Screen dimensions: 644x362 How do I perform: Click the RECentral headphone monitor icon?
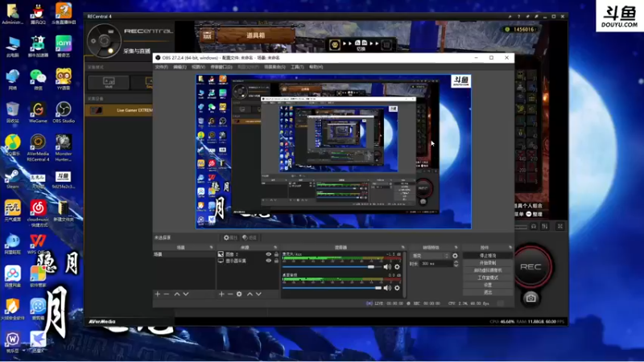(534, 226)
